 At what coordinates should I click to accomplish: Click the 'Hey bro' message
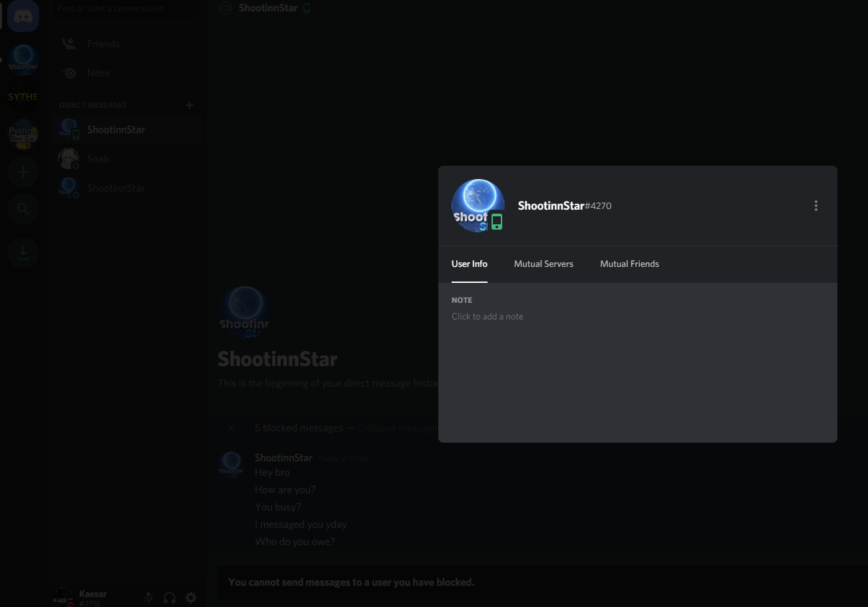click(x=273, y=473)
